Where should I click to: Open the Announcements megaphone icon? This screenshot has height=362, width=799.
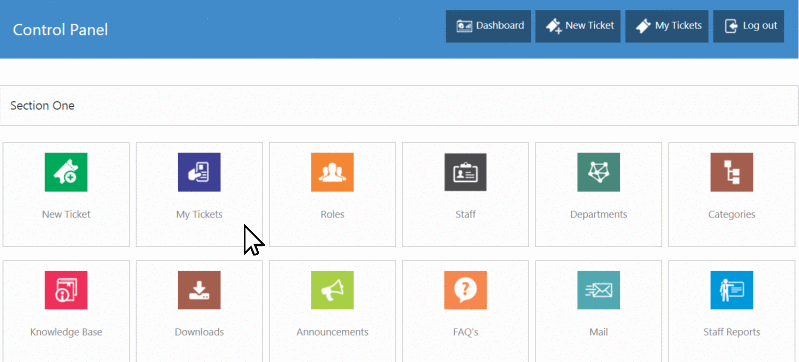click(332, 290)
